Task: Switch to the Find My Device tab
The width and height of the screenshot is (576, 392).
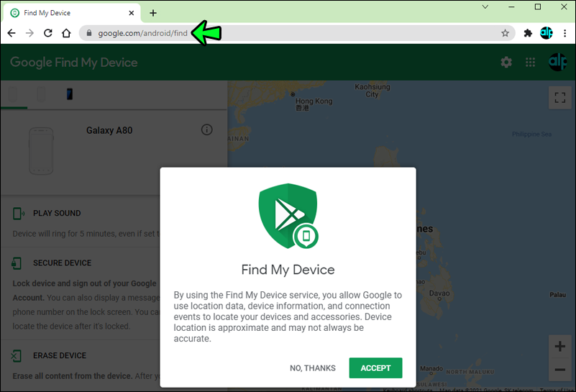Action: [x=72, y=13]
